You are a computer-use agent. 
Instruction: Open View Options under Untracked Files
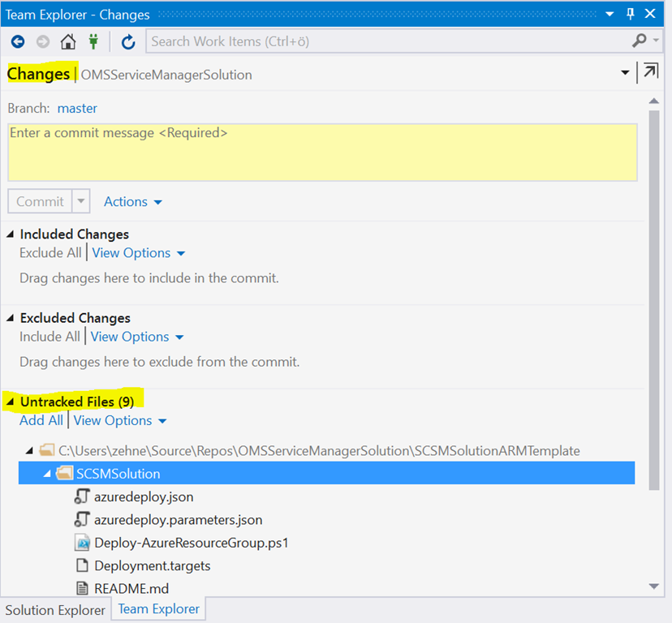point(119,420)
